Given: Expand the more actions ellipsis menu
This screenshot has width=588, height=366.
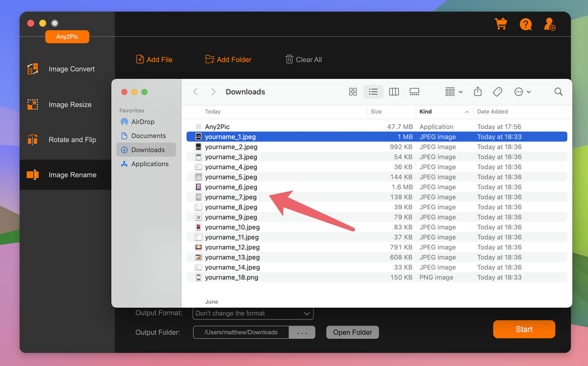Looking at the screenshot, I should 522,92.
